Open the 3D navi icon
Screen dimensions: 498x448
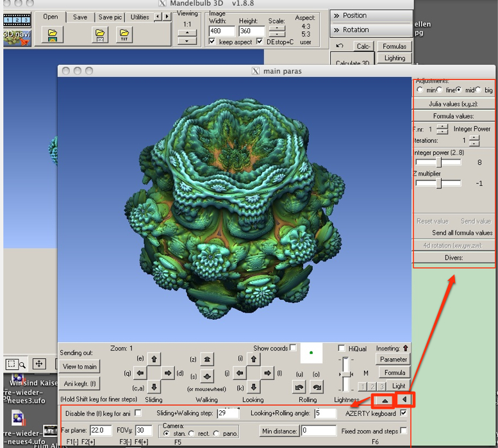(17, 37)
